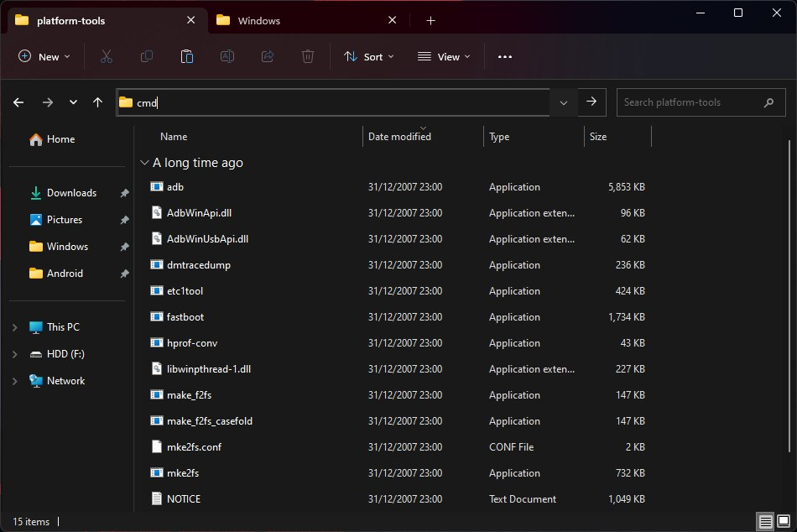The height and width of the screenshot is (532, 797).
Task: Navigate up one folder level
Action: (97, 102)
